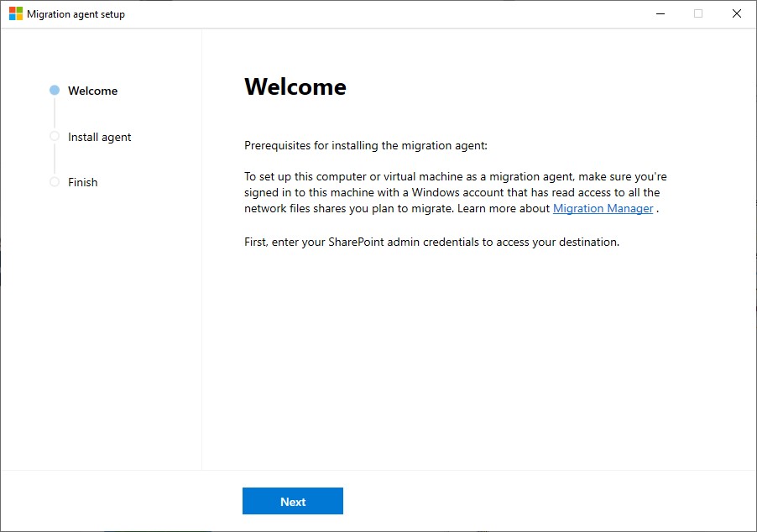This screenshot has height=532, width=757.
Task: Select the Finish step label in sidebar
Action: pyautogui.click(x=82, y=182)
